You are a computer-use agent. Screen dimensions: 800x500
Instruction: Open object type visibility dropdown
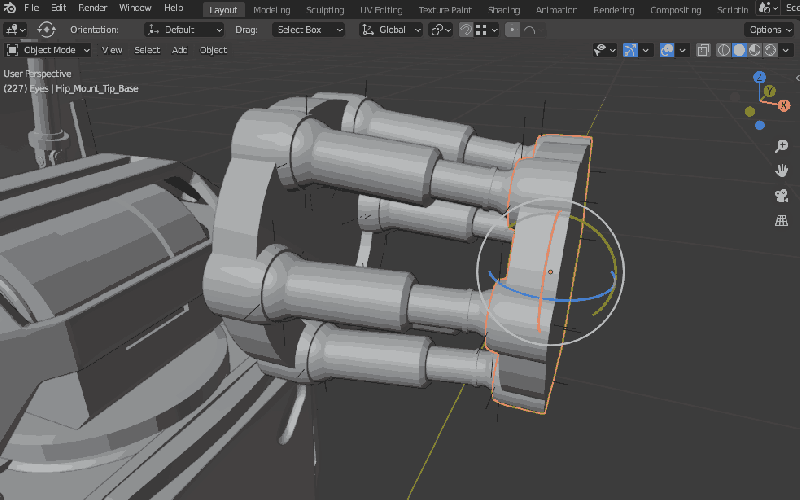[x=605, y=50]
